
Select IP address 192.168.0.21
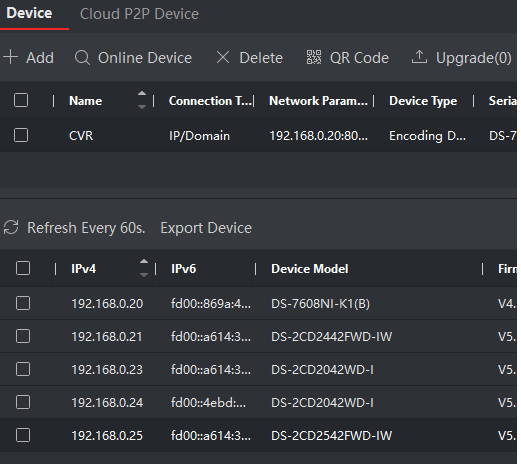pos(107,337)
